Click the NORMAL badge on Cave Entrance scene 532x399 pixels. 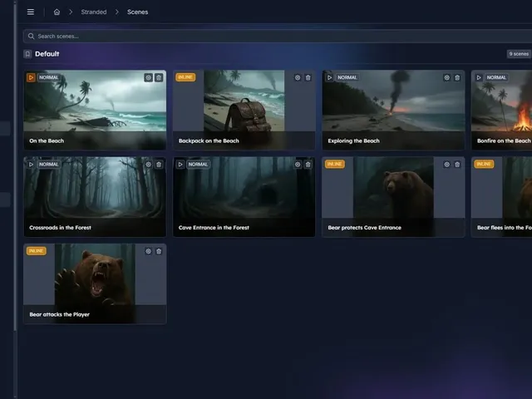[x=198, y=165]
